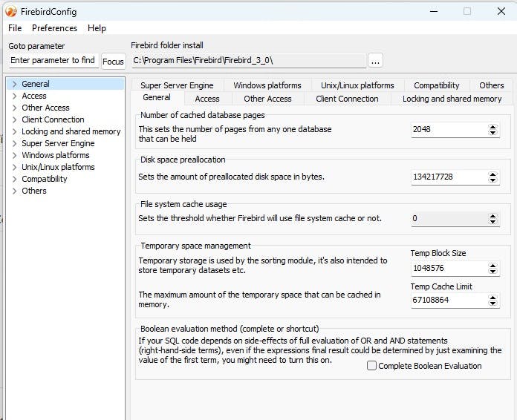This screenshot has height=420, width=517.
Task: Open the Help menu
Action: pyautogui.click(x=97, y=28)
